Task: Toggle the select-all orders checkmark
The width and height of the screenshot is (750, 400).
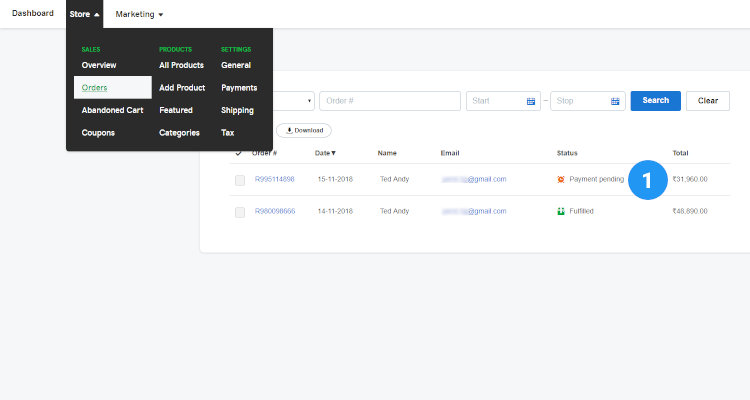Action: 238,153
